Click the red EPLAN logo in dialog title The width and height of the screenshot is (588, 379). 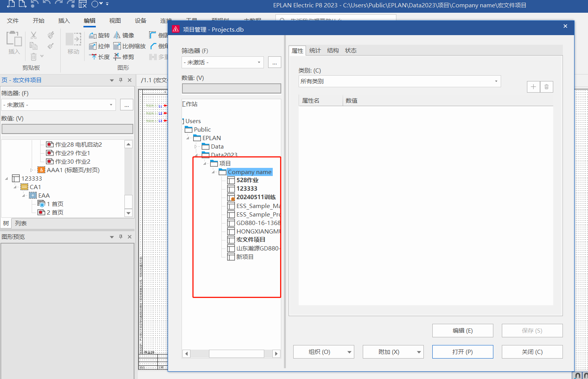176,29
